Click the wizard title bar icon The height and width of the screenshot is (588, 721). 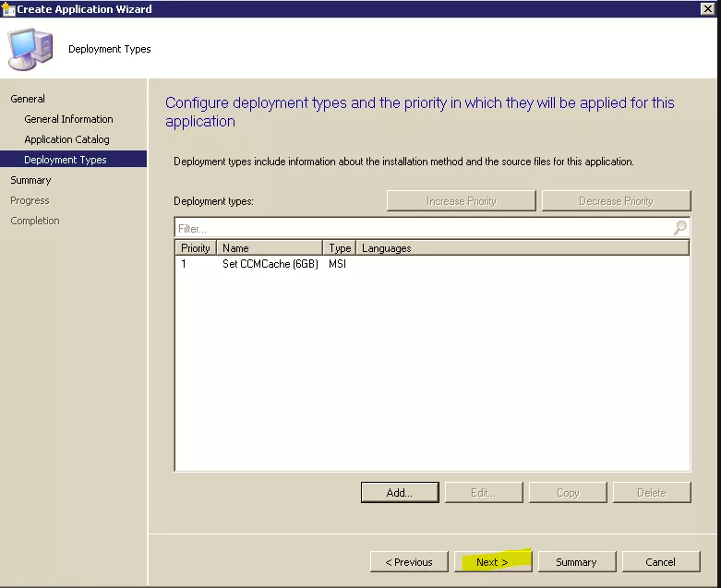tap(8, 8)
